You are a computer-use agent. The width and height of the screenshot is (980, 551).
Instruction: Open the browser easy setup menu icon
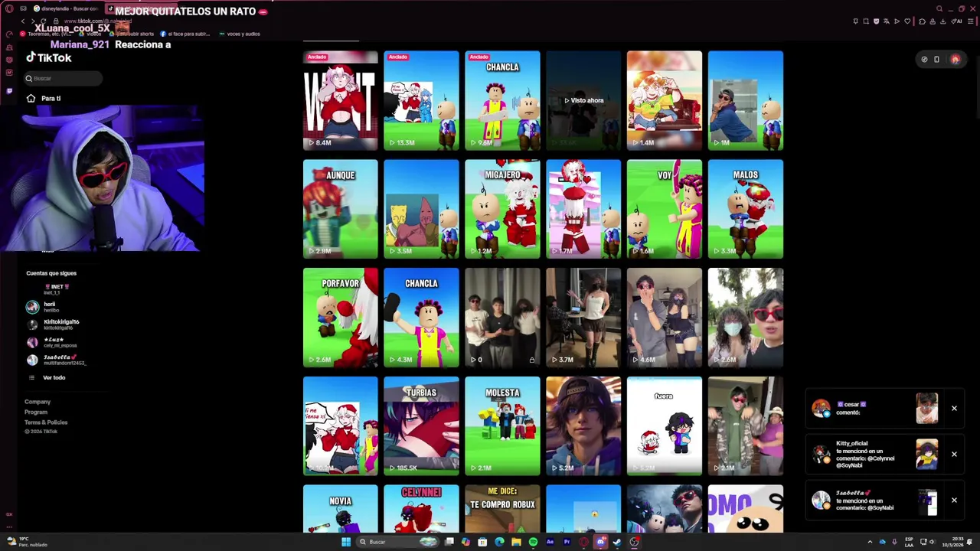pyautogui.click(x=971, y=21)
